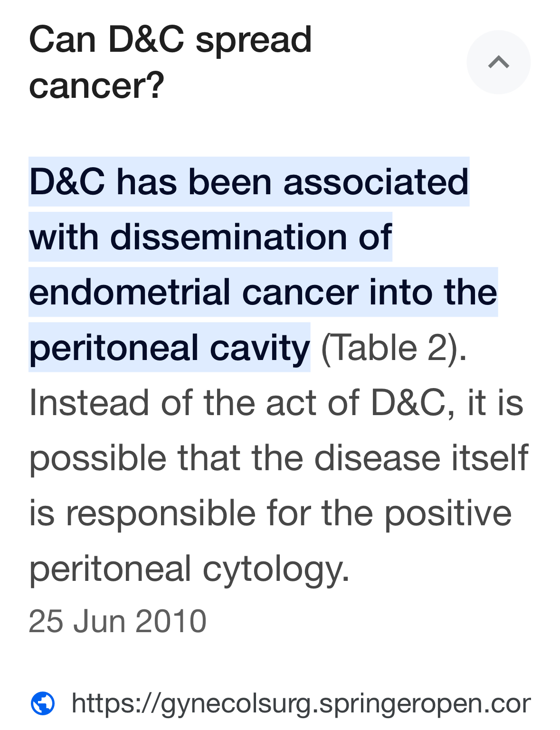560x730 pixels.
Task: Click the '(Table 2).' reference text
Action: tap(394, 348)
